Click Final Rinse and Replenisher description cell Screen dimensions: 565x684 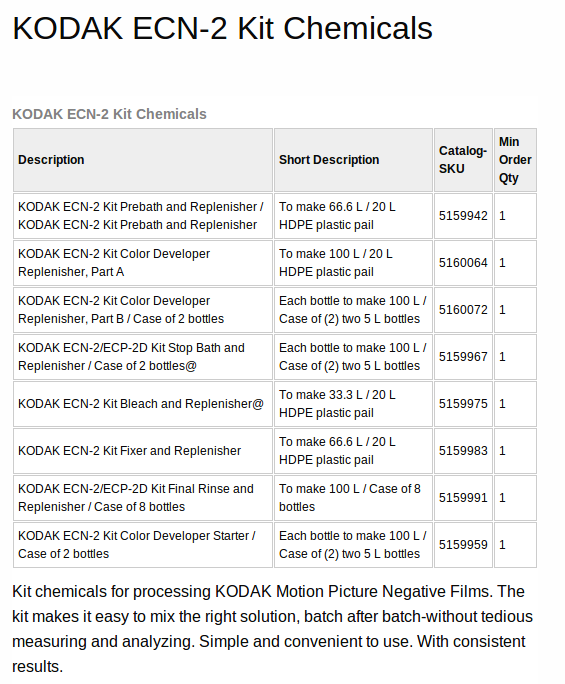click(x=143, y=498)
